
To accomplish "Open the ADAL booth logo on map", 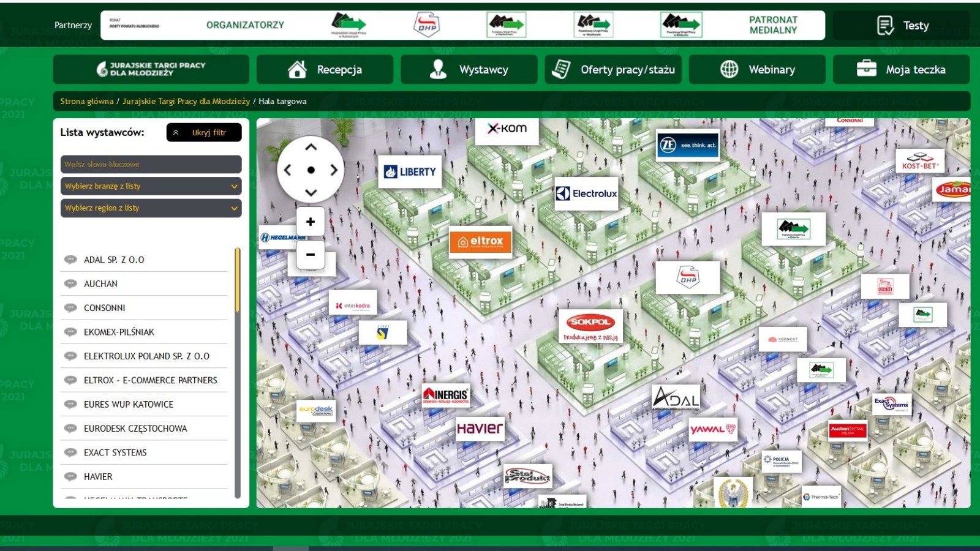I will [x=676, y=398].
